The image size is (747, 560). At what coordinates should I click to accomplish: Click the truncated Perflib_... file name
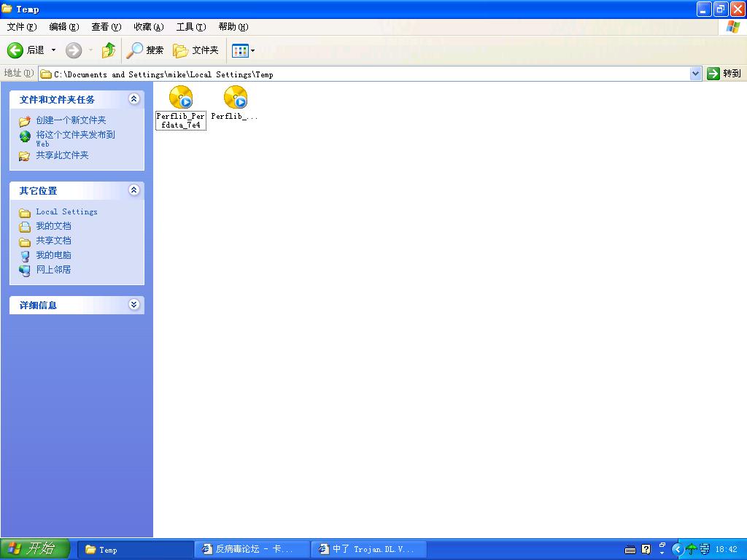point(234,116)
